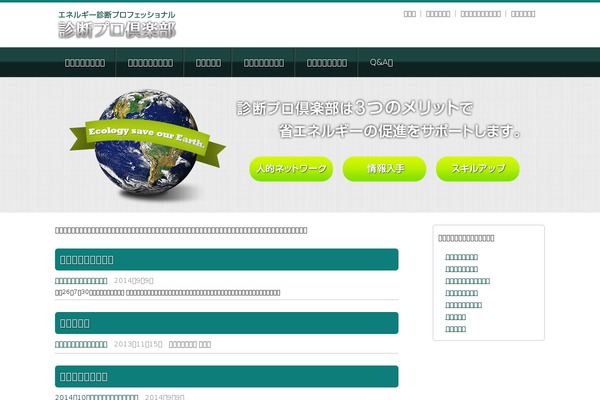
Task: Open the last link in the sidebar box list
Action: [x=455, y=329]
